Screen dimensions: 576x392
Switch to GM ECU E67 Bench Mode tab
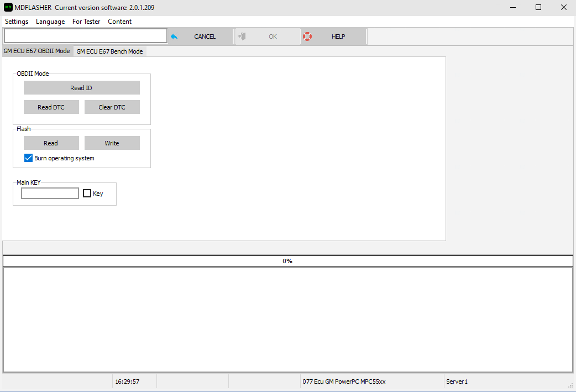click(x=109, y=51)
